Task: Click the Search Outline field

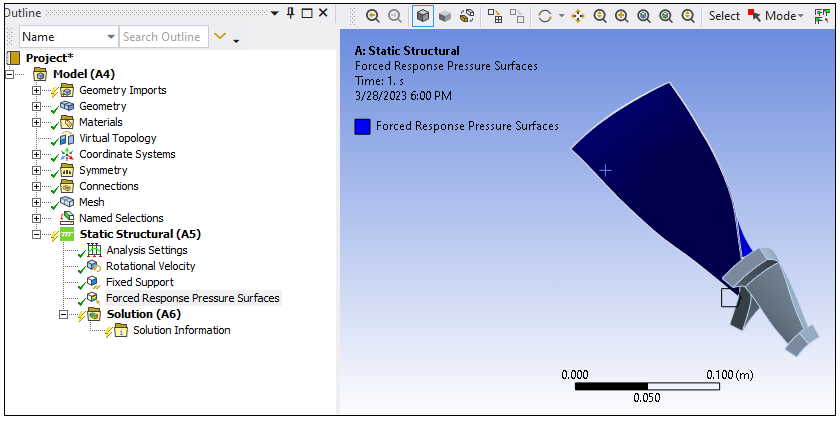Action: (163, 37)
